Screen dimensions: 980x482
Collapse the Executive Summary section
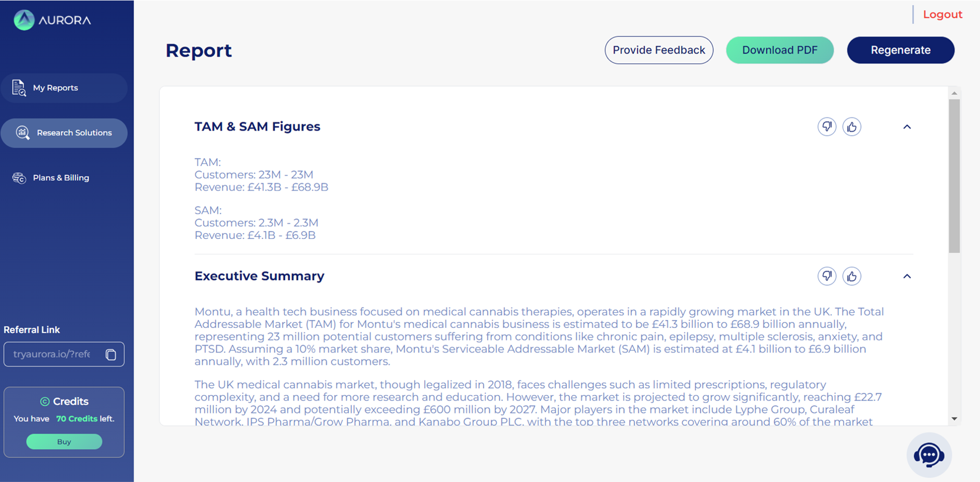[x=907, y=276]
